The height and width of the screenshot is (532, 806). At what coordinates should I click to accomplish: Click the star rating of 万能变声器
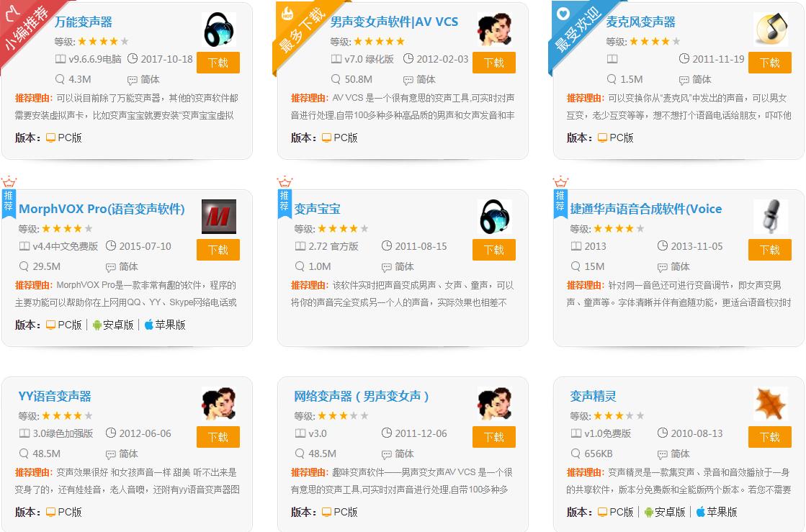coord(103,41)
